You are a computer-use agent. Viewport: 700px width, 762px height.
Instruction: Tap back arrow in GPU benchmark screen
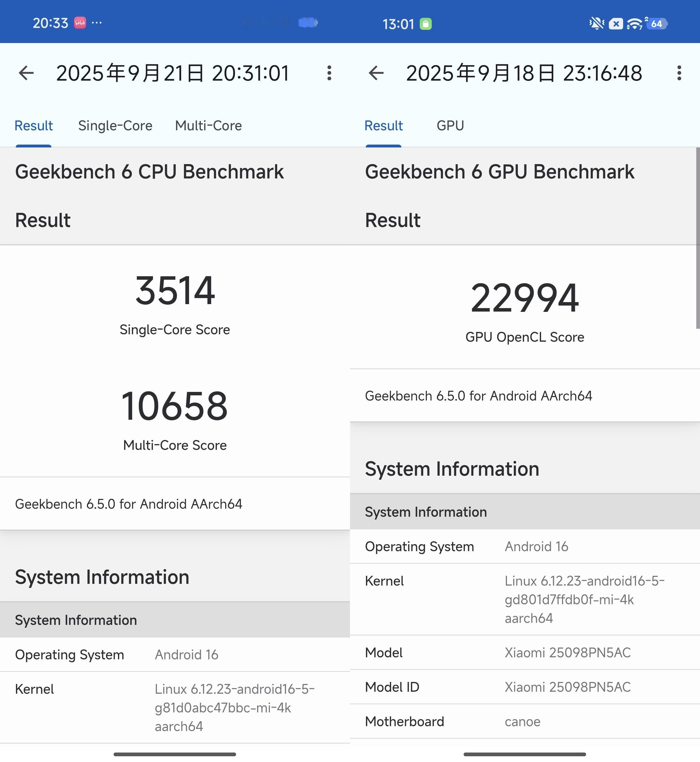click(x=376, y=73)
